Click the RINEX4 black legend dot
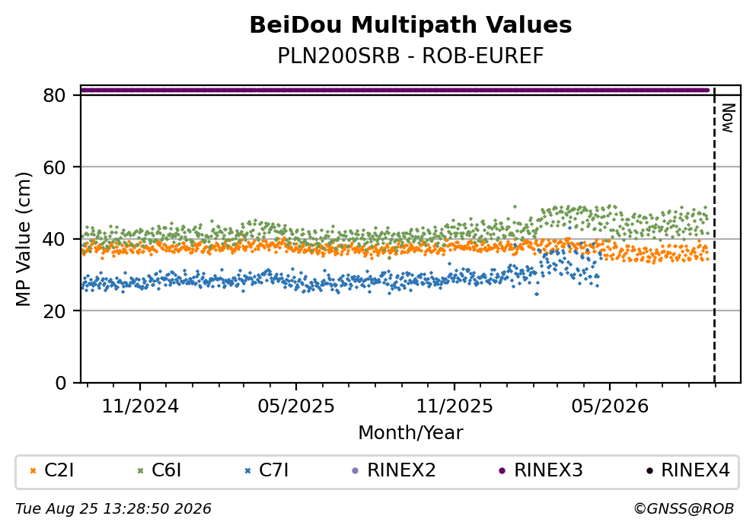756x532 pixels. click(649, 471)
